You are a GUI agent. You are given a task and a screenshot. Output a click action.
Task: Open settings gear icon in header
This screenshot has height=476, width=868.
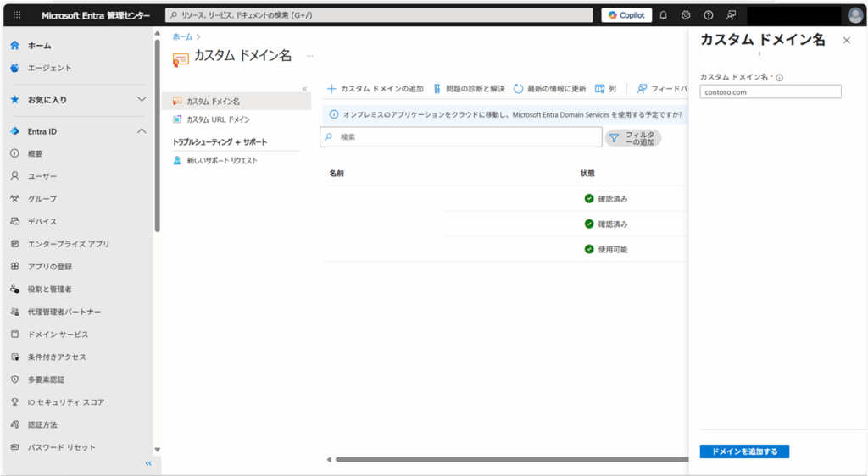click(x=686, y=15)
